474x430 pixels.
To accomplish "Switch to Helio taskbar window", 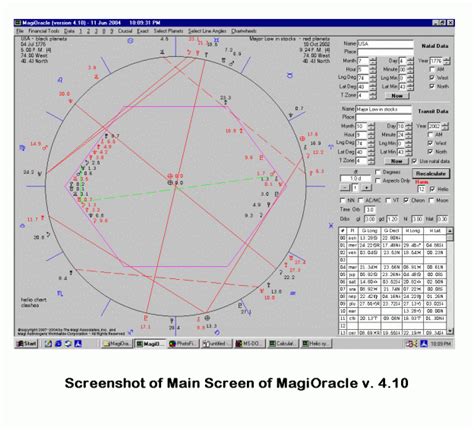I will pos(317,343).
